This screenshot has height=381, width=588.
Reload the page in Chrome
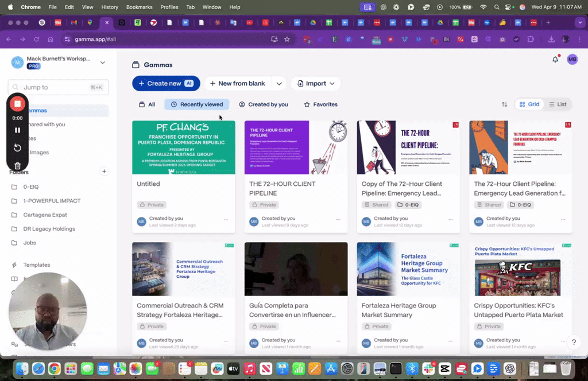tap(36, 40)
